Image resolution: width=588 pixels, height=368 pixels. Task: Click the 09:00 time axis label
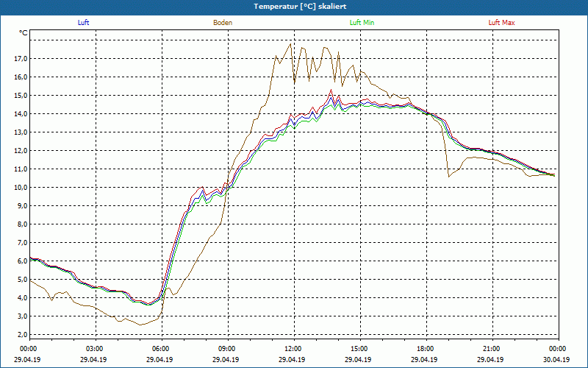(226, 349)
